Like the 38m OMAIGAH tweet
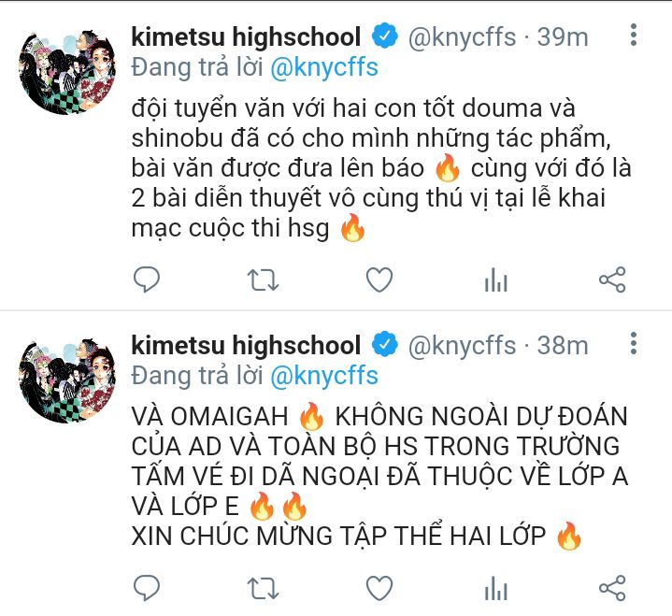Image resolution: width=672 pixels, height=616 pixels. 379,587
